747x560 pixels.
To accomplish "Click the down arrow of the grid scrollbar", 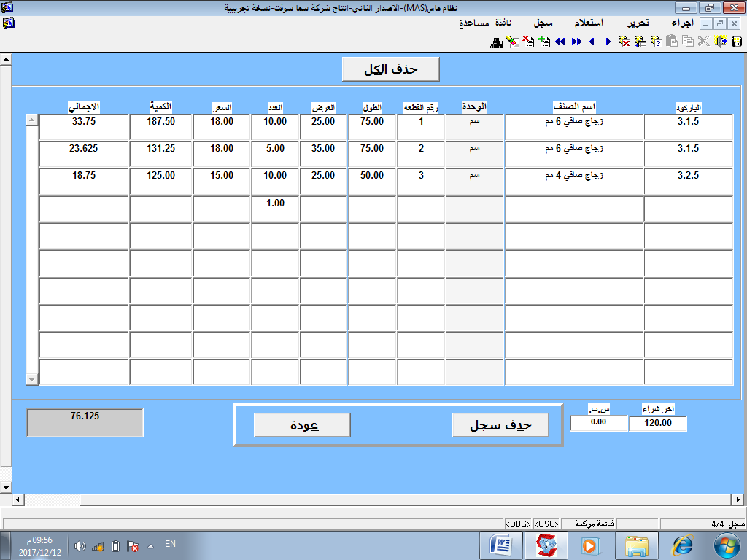I will pyautogui.click(x=31, y=379).
